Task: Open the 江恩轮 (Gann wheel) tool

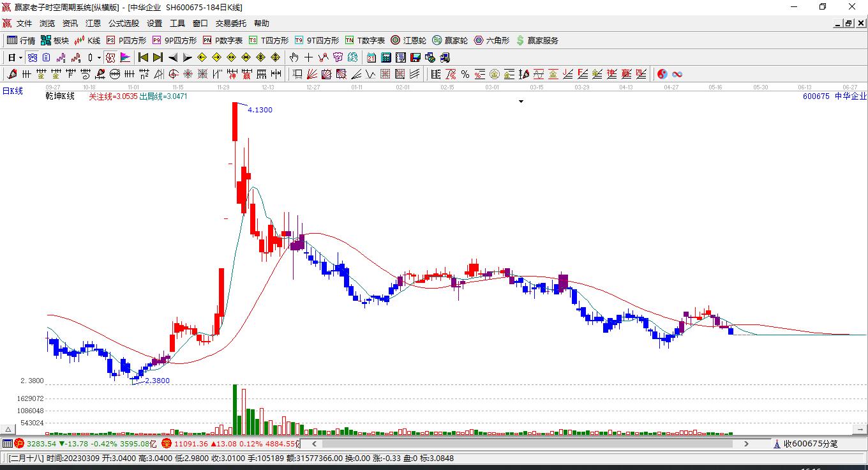Action: click(408, 40)
